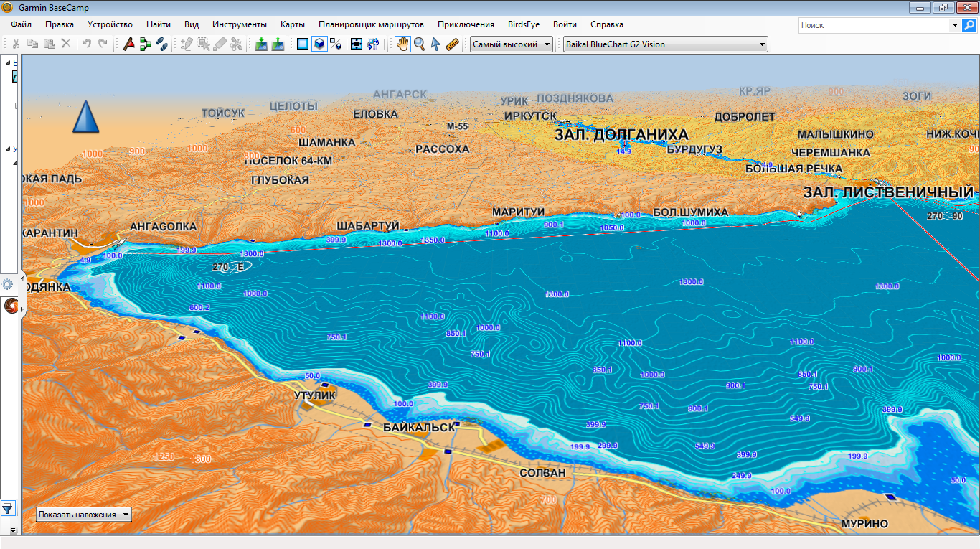Click the Redo arrow icon
The width and height of the screenshot is (980, 549).
click(103, 44)
